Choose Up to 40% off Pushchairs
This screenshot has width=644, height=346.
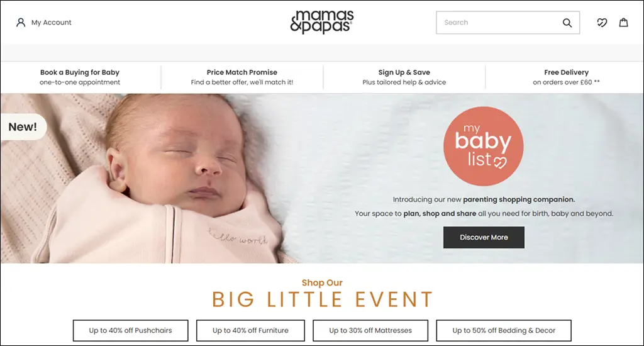pos(131,330)
